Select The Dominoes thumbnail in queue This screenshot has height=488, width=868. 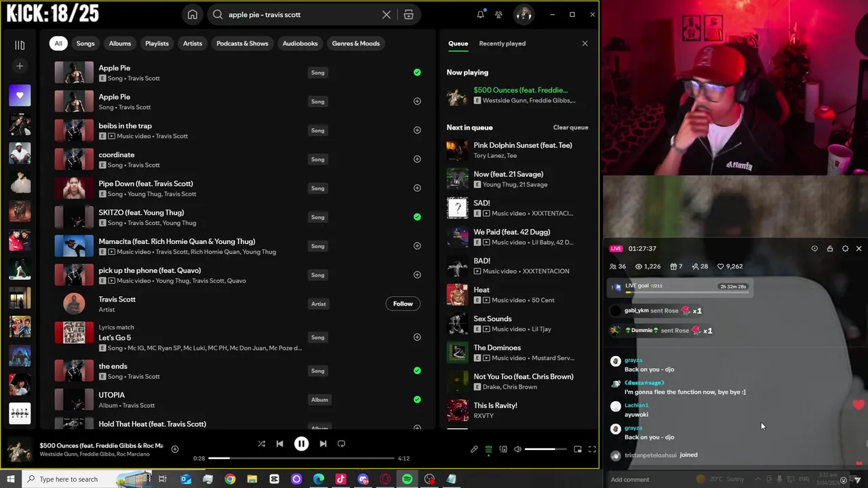point(458,352)
